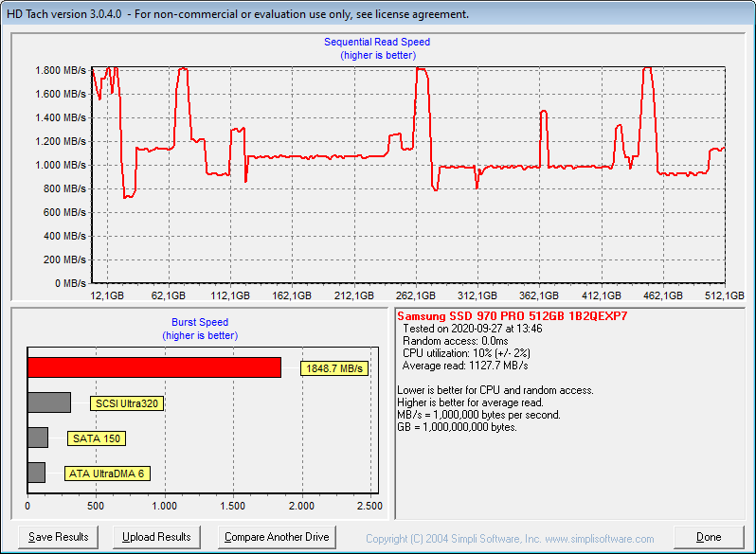The image size is (756, 554).
Task: Click the 0 MB/s axis label
Action: click(x=70, y=283)
